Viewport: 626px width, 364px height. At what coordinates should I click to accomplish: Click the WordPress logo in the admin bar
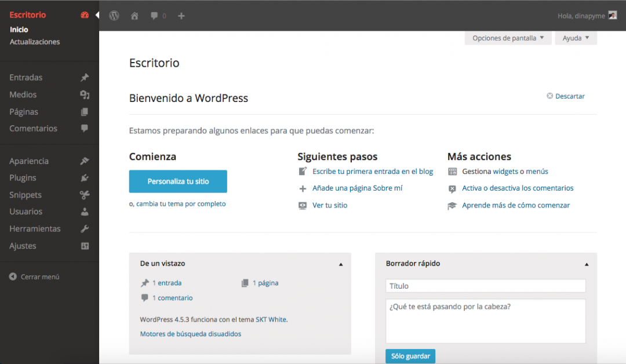114,16
